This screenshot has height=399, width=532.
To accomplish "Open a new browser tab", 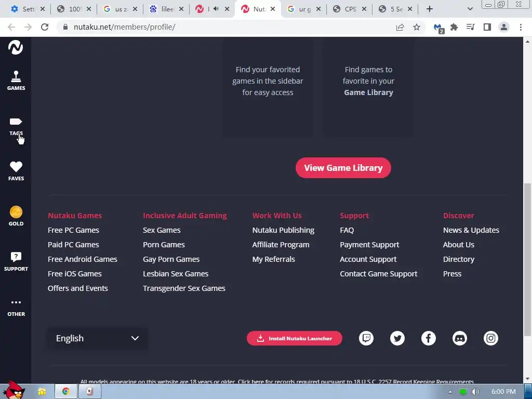I will (x=430, y=9).
